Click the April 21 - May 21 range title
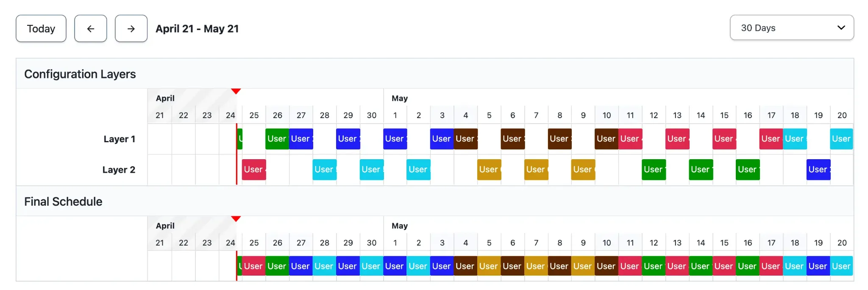 197,28
